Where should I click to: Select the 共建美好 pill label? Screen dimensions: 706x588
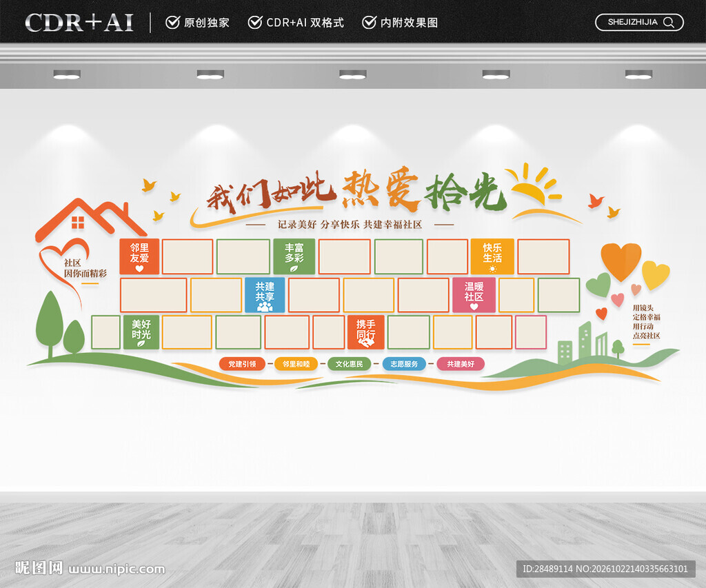(x=460, y=364)
